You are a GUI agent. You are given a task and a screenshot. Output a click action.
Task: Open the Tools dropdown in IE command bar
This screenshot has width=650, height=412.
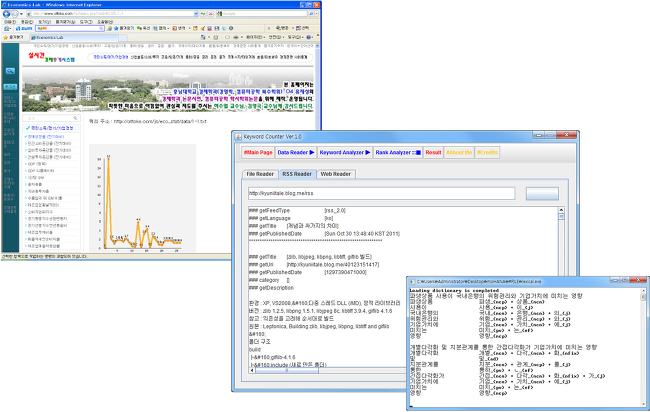click(296, 37)
